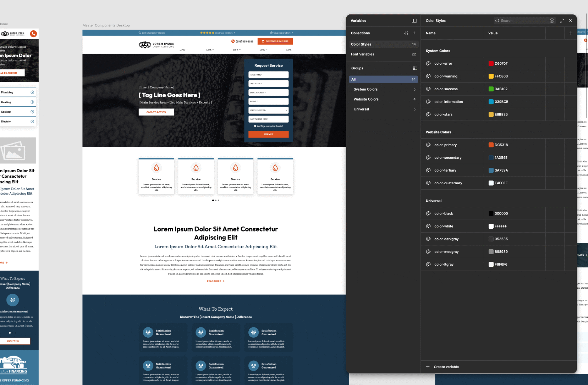Expand the Plumbing arrow in mobile menu

(32, 92)
